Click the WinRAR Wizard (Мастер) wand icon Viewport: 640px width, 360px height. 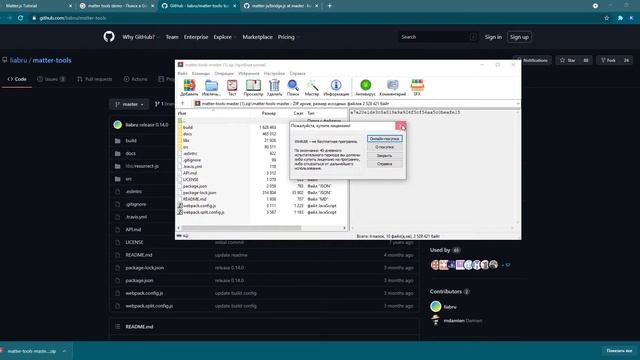[312, 88]
